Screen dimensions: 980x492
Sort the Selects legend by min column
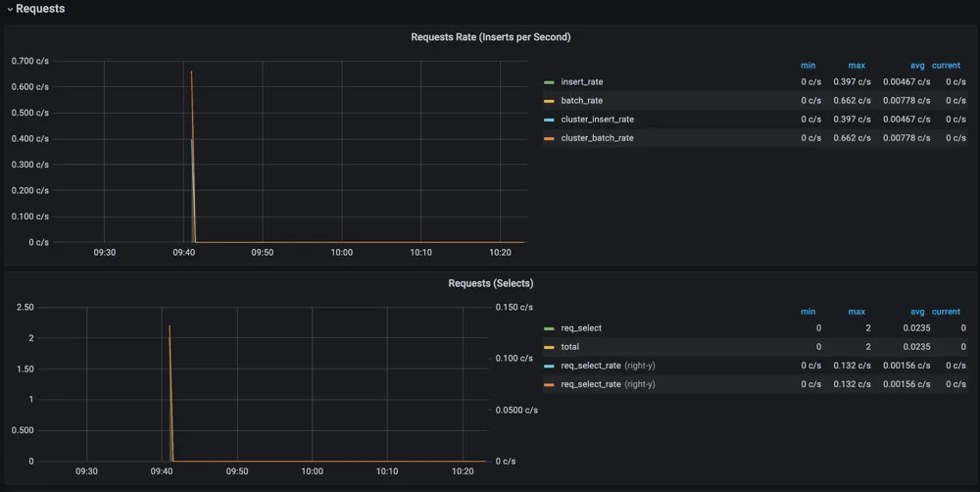click(x=808, y=312)
